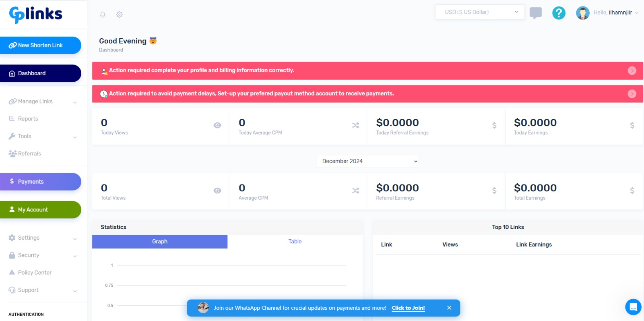Open the chat message bubble icon
644x321 pixels.
click(536, 13)
